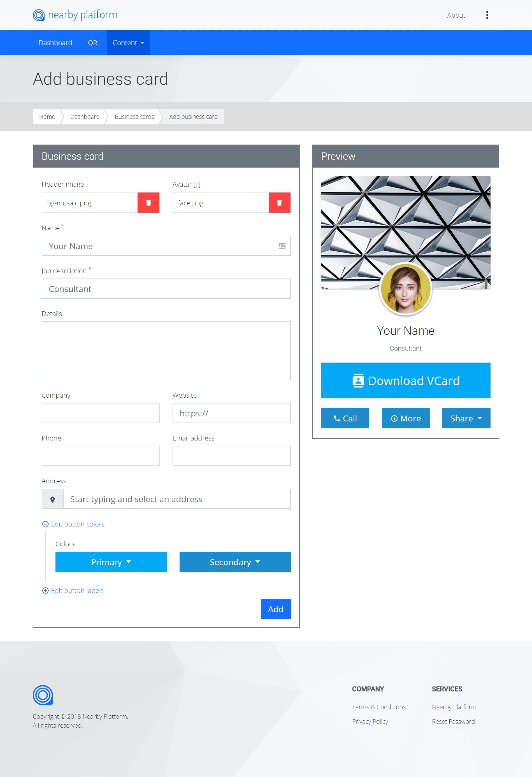Open the Content menu dropdown
Image resolution: width=532 pixels, height=777 pixels.
pos(128,43)
